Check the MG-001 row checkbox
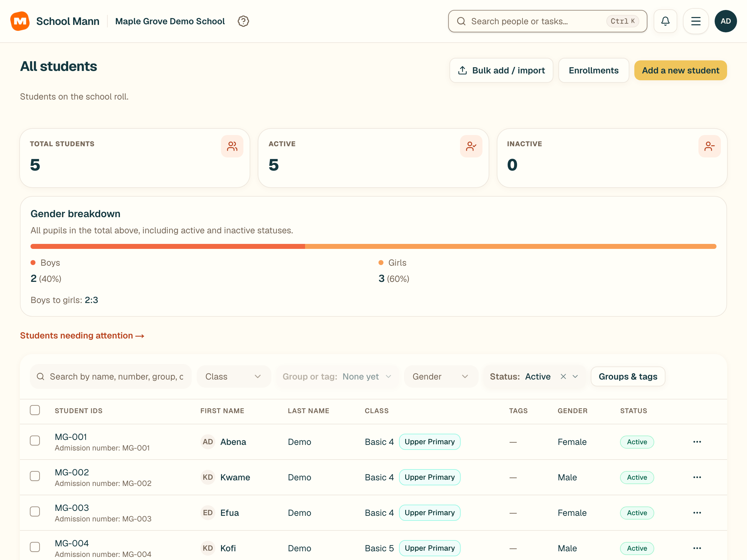The image size is (747, 560). point(35,441)
